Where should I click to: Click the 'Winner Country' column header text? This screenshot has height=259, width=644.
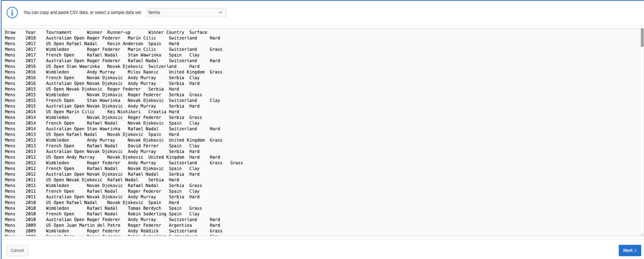[166, 32]
